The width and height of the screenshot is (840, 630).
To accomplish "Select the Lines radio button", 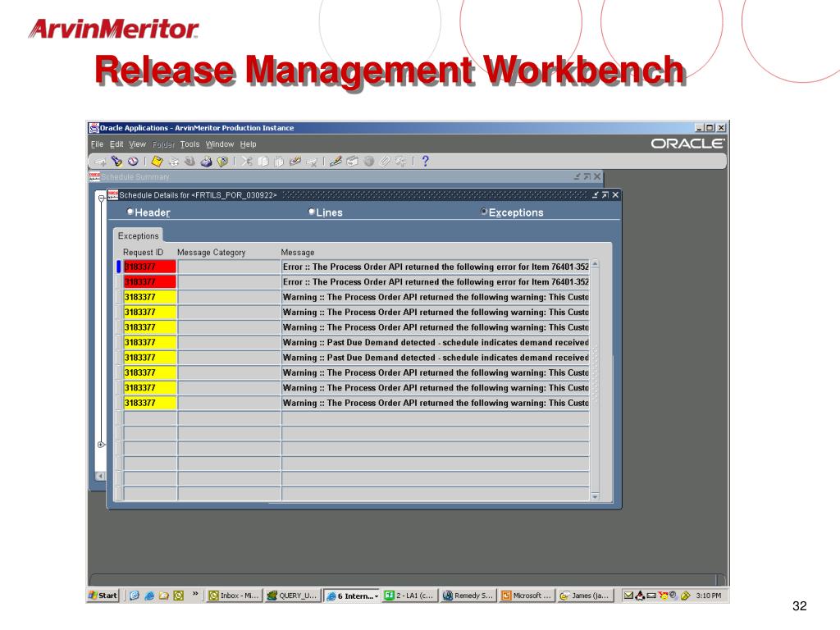I will (312, 212).
